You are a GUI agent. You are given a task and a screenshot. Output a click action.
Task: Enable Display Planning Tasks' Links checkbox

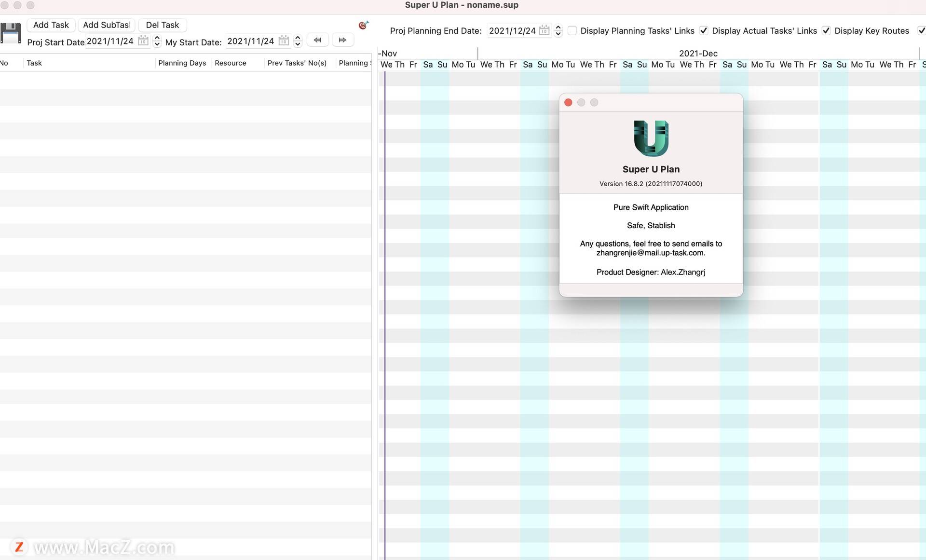pos(572,30)
